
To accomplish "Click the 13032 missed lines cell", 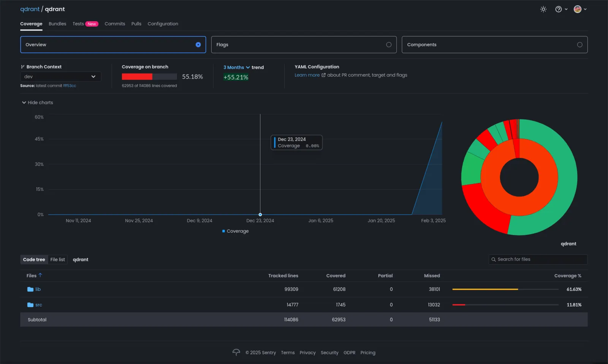I will click(434, 305).
